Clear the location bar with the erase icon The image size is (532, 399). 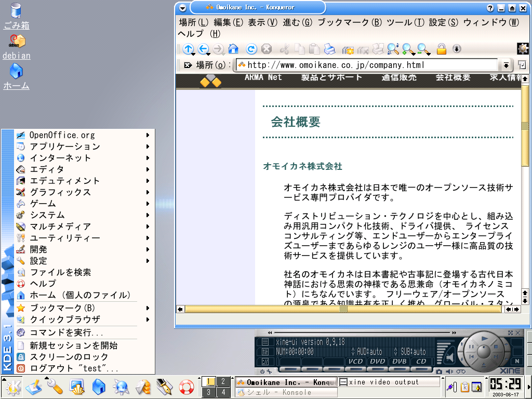(188, 65)
